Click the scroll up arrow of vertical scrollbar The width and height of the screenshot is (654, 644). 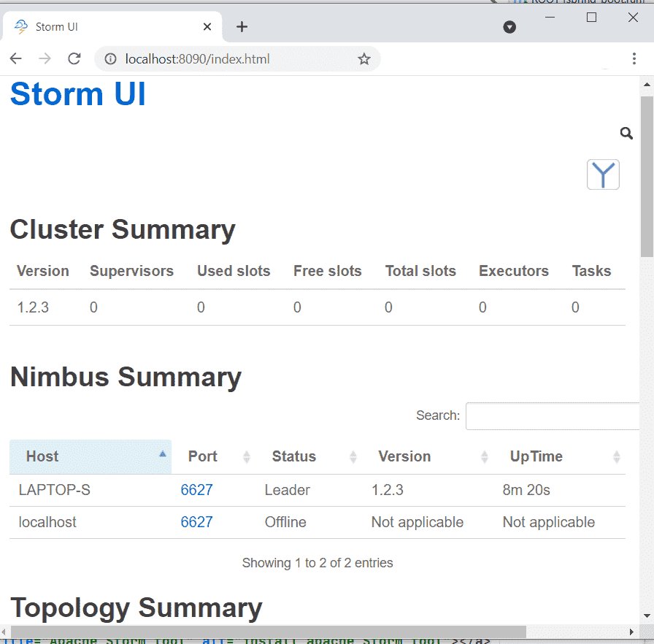(647, 85)
